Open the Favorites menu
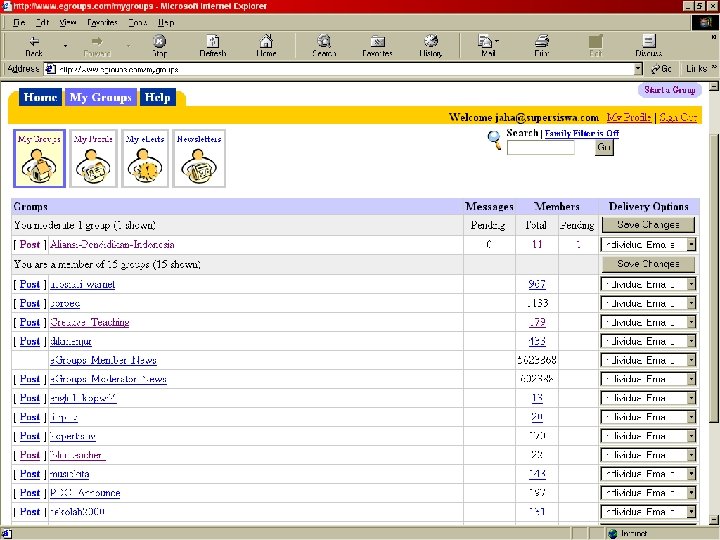 [x=102, y=22]
